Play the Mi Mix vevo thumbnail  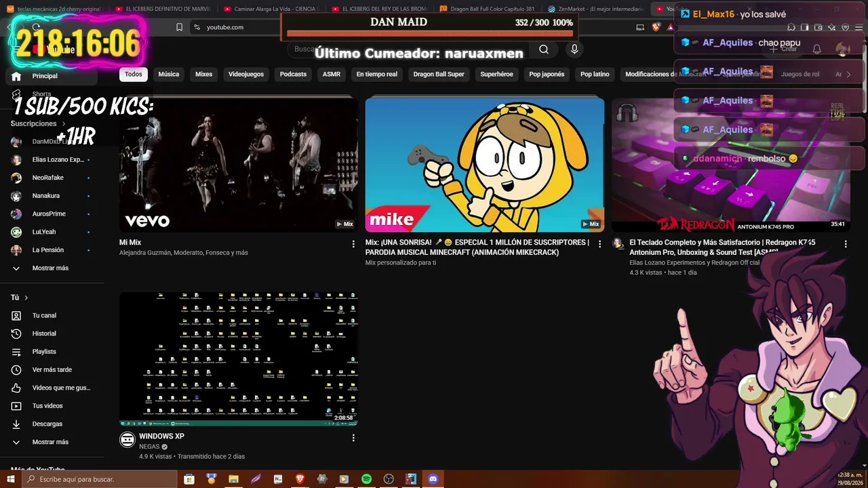[x=239, y=165]
